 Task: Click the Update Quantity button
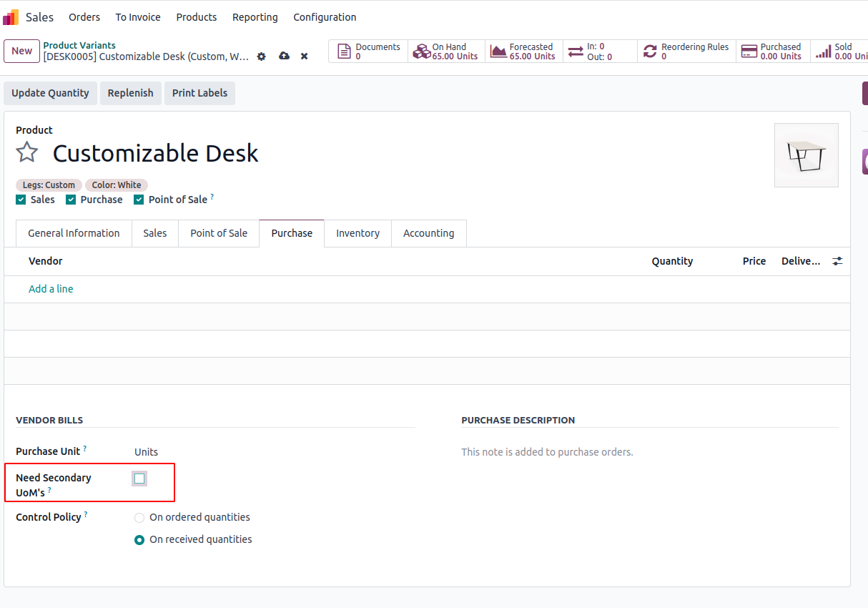click(50, 93)
